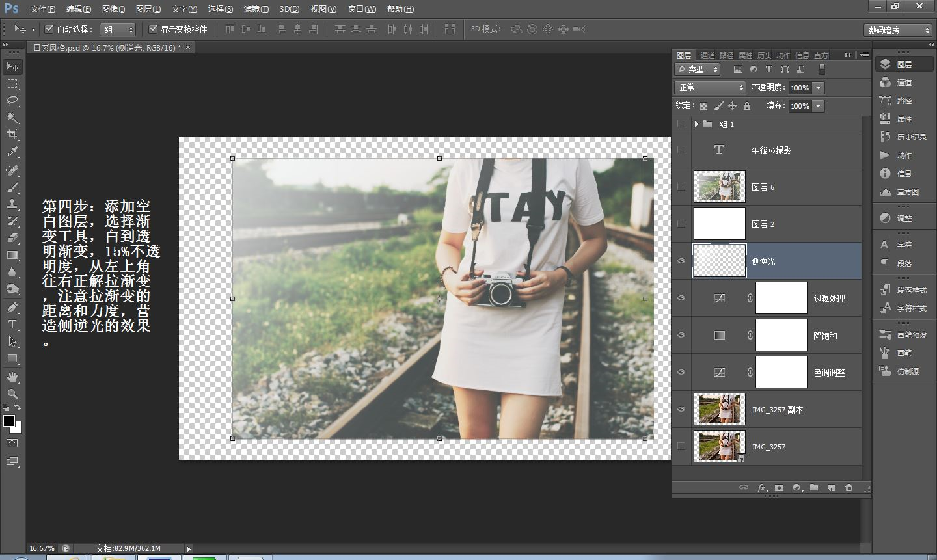Open the 文件(F) menu
The image size is (937, 560).
[43, 9]
